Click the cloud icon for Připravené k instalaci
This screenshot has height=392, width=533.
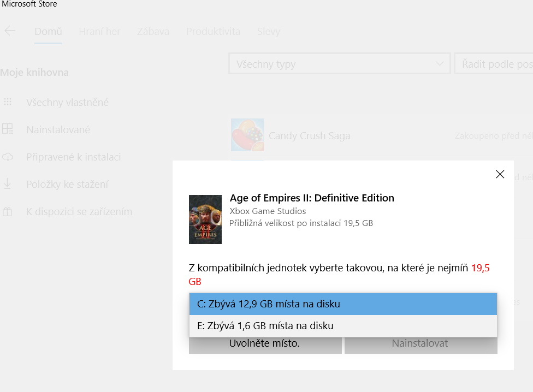(x=8, y=157)
